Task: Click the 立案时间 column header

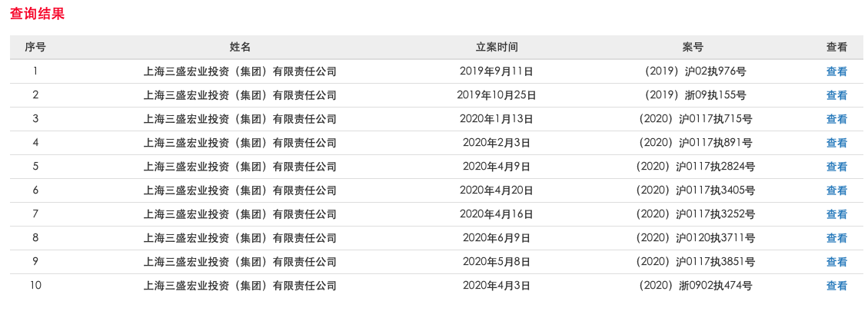Action: [x=497, y=47]
